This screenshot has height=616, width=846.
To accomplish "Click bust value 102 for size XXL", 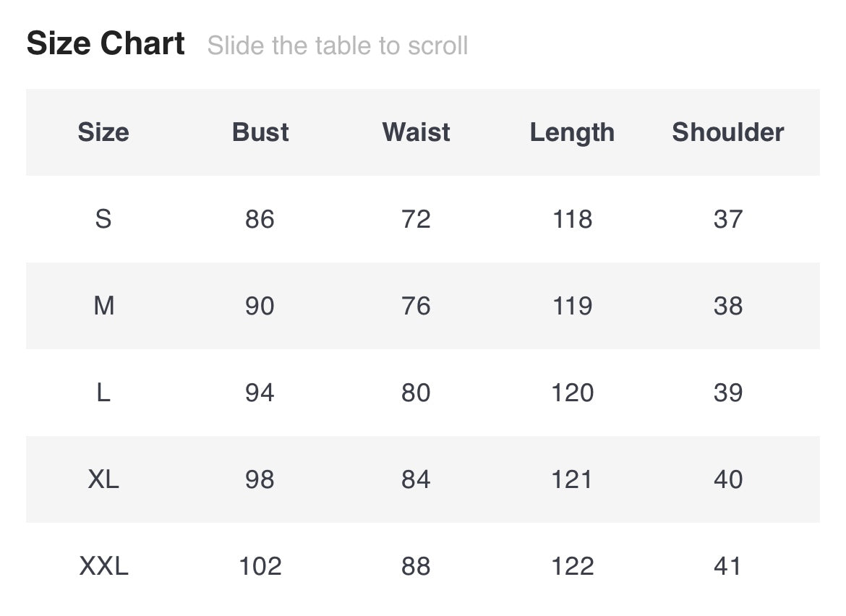I will pos(260,566).
